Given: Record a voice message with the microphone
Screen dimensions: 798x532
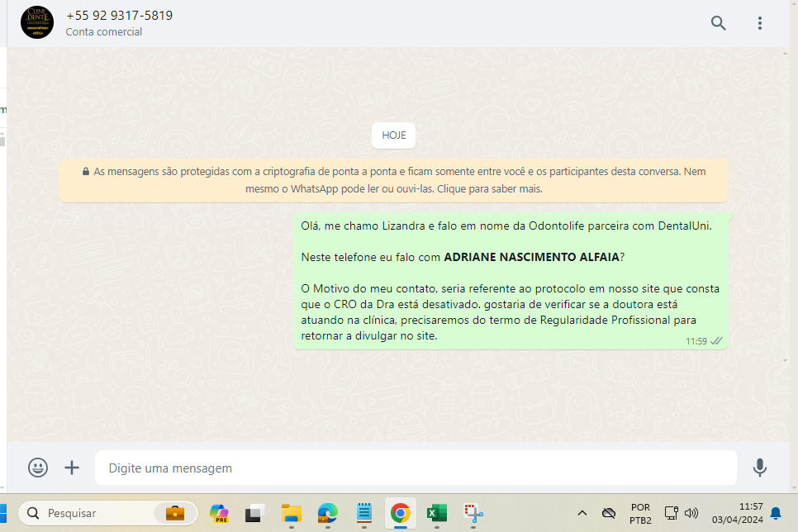Looking at the screenshot, I should point(760,468).
